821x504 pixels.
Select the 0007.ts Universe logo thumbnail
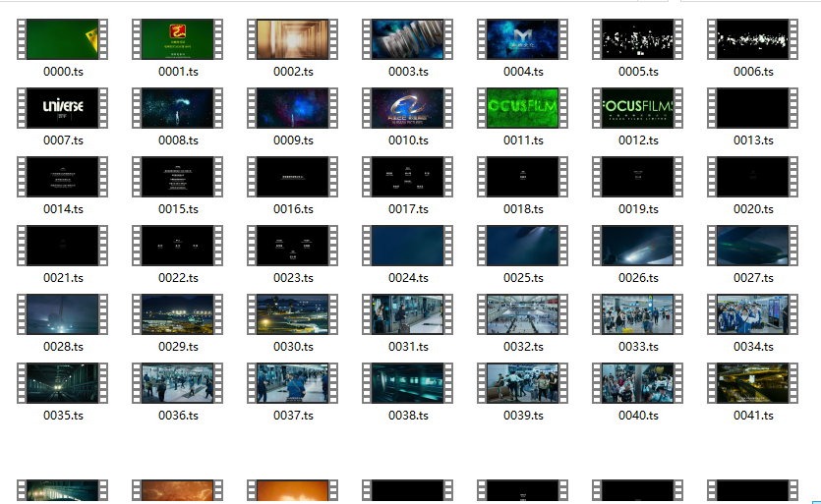coord(62,108)
